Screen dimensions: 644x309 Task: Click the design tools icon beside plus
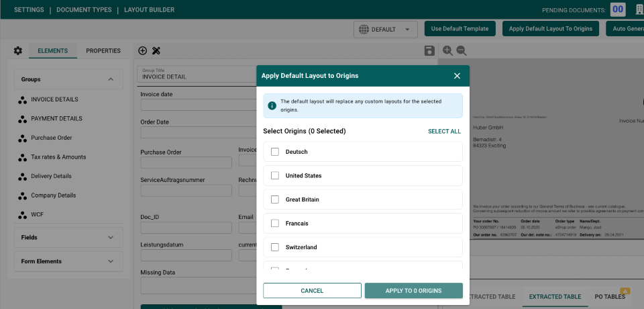coord(156,50)
